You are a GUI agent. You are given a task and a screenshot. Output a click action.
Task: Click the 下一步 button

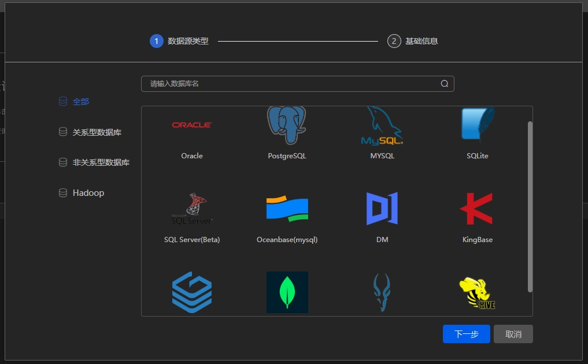point(466,334)
